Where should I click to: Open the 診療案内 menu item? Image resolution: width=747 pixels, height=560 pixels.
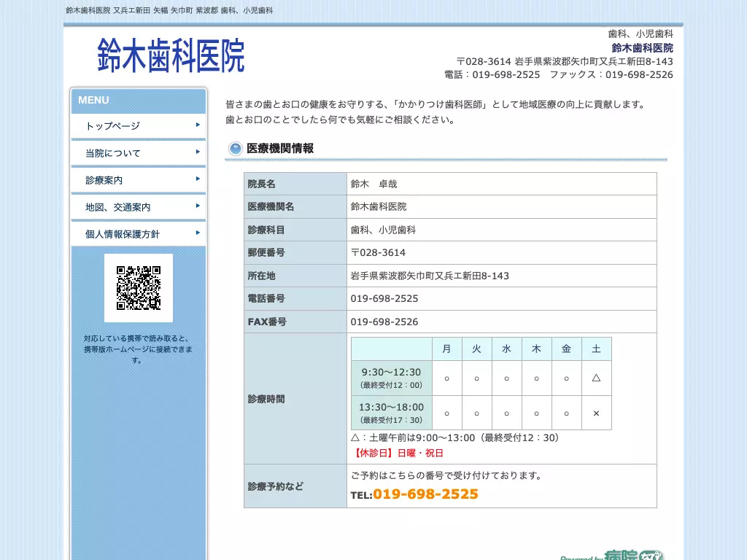tap(138, 180)
